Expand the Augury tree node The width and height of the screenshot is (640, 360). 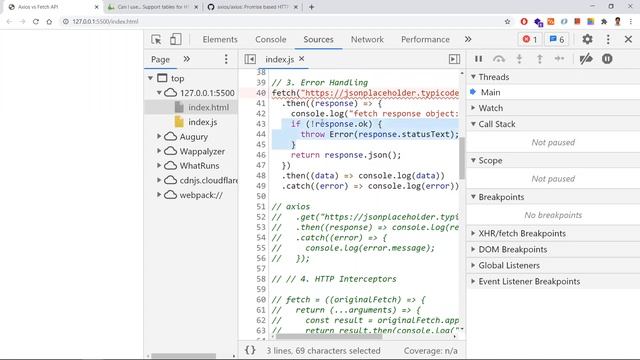point(159,136)
